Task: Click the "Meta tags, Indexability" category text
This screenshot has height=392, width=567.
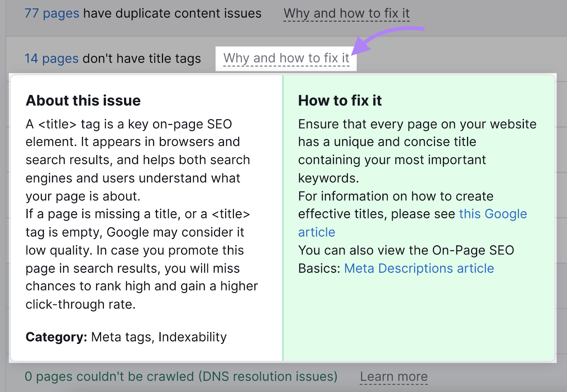Action: click(159, 337)
